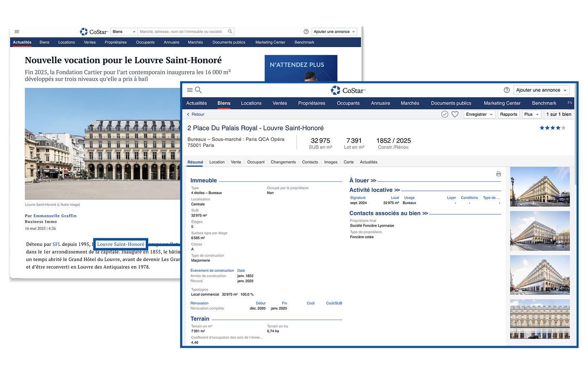Open the first building thumbnail photo
This screenshot has width=588, height=375.
pos(540,187)
